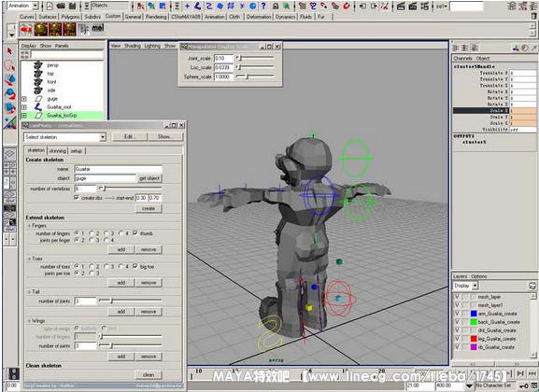
Task: Open the Select skeleton dropdown
Action: pos(103,137)
